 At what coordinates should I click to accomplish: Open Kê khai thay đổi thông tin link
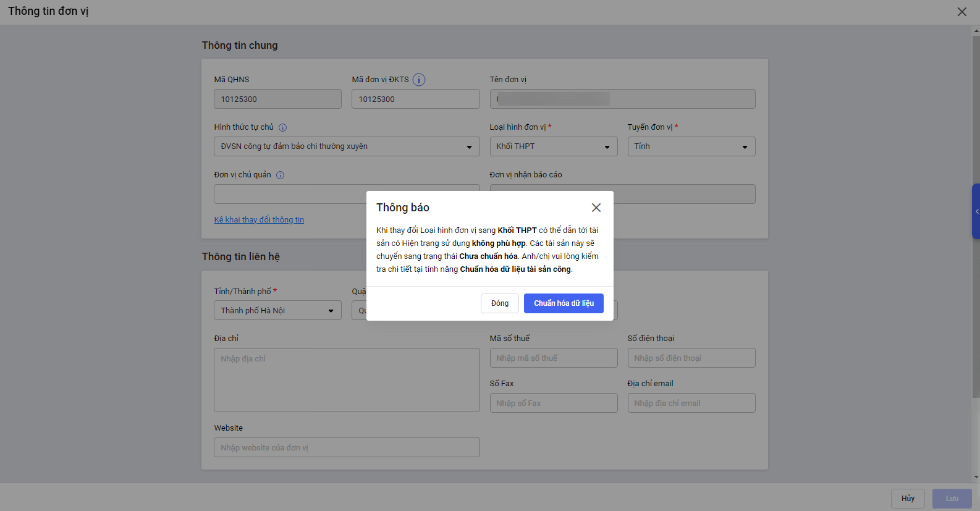pyautogui.click(x=259, y=220)
